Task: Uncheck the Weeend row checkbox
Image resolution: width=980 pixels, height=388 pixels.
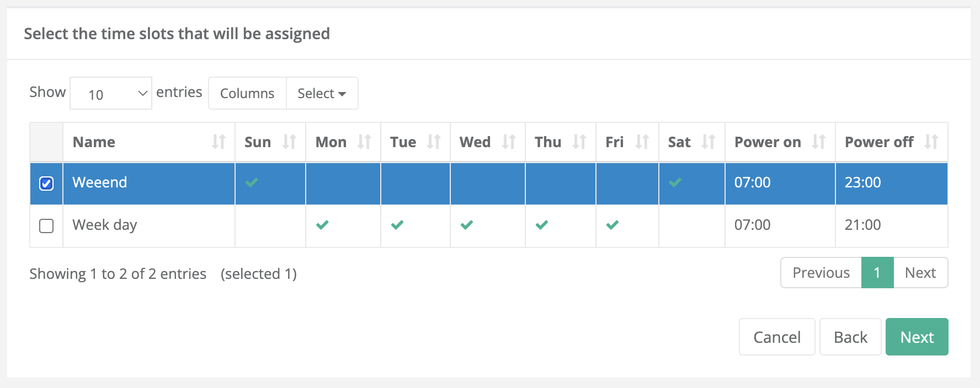Action: 46,183
